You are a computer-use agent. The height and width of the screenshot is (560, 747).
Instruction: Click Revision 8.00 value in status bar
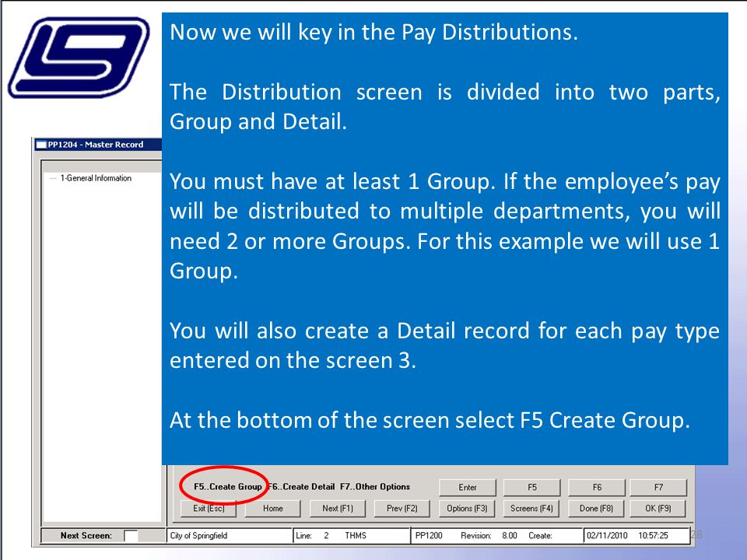(509, 535)
